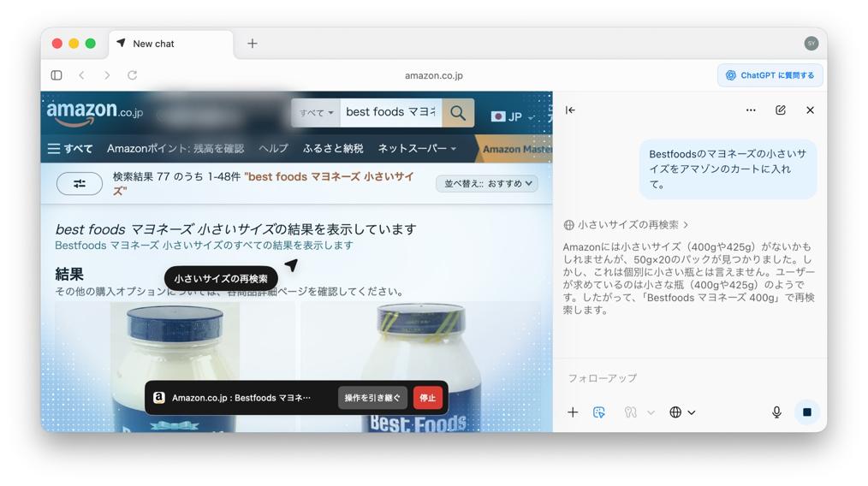868x486 pixels.
Task: Click the microphone voice input icon
Action: pos(776,412)
